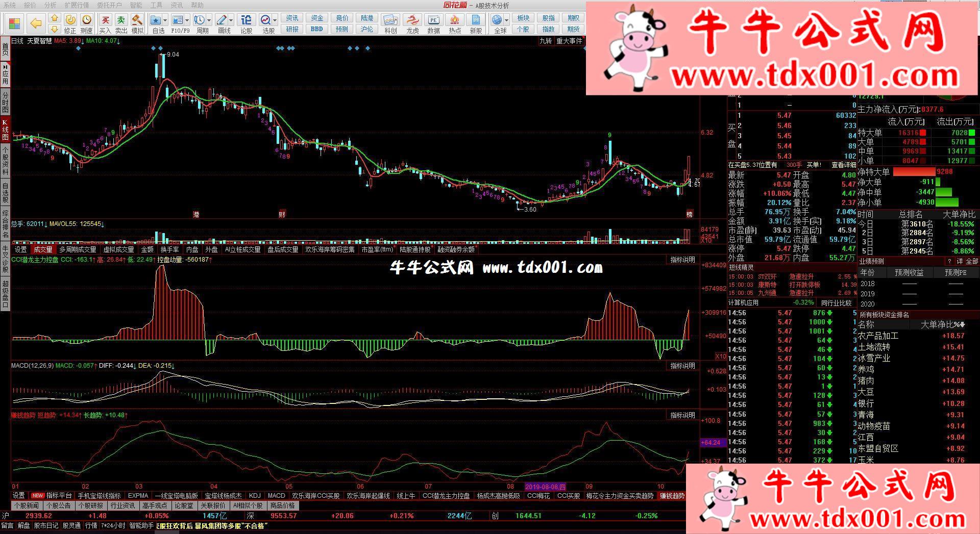The image size is (980, 534).
Task: Click the 查看详细 link in order panel
Action: coord(843,165)
